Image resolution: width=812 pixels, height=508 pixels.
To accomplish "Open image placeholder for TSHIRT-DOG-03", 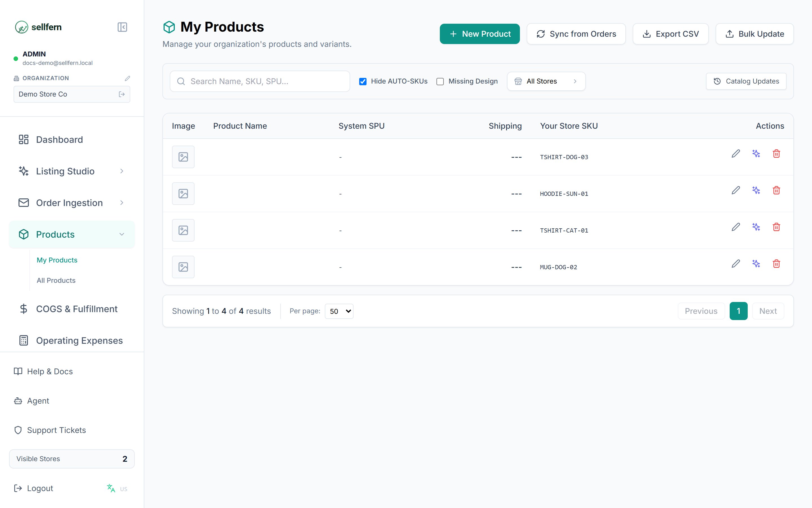I will [x=183, y=157].
